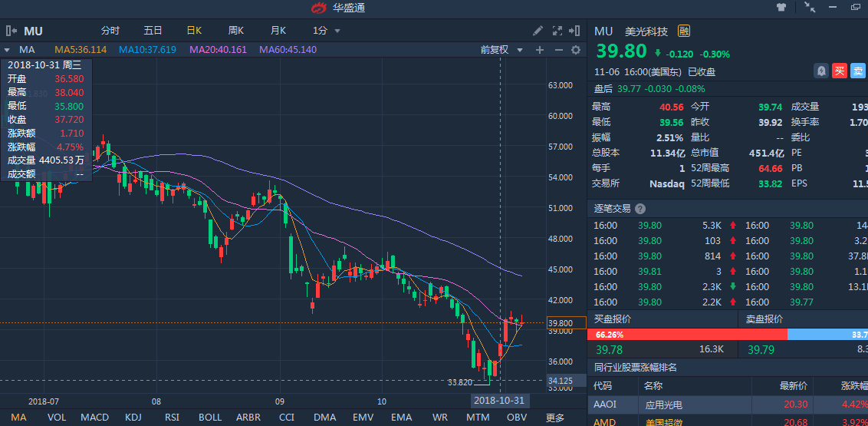The width and height of the screenshot is (868, 426).
Task: Open chart settings gear
Action: tap(576, 50)
